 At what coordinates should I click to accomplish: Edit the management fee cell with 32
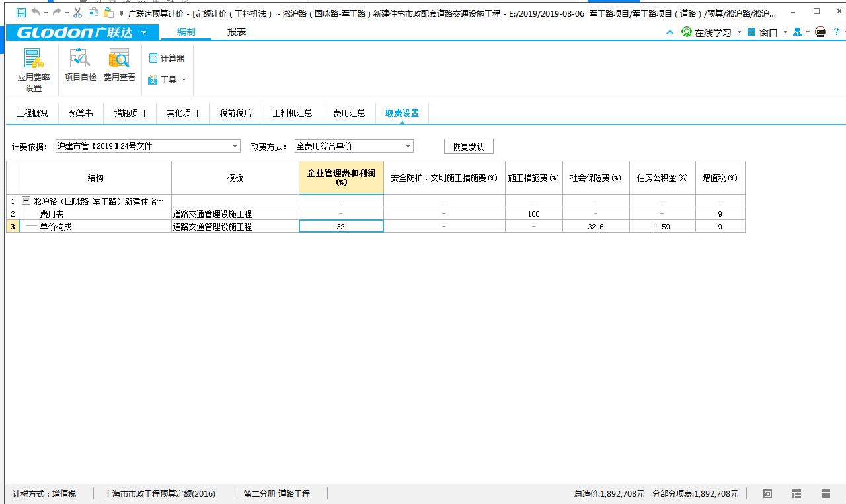click(x=341, y=226)
